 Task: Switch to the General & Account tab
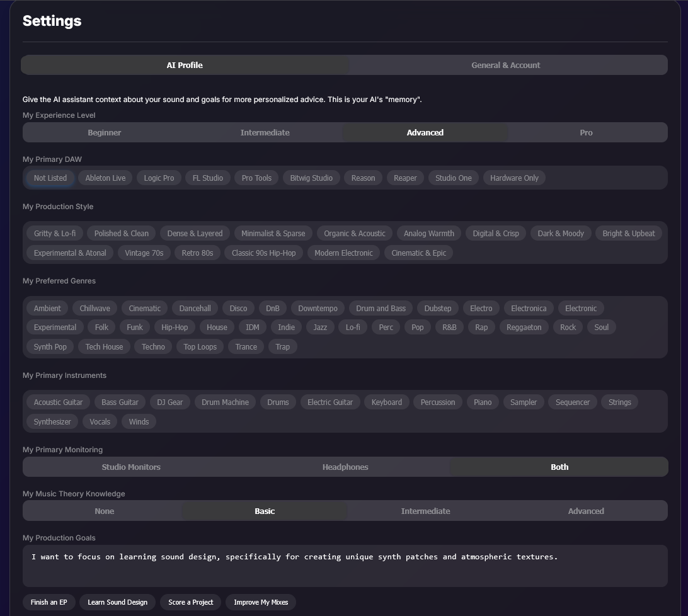click(x=506, y=64)
